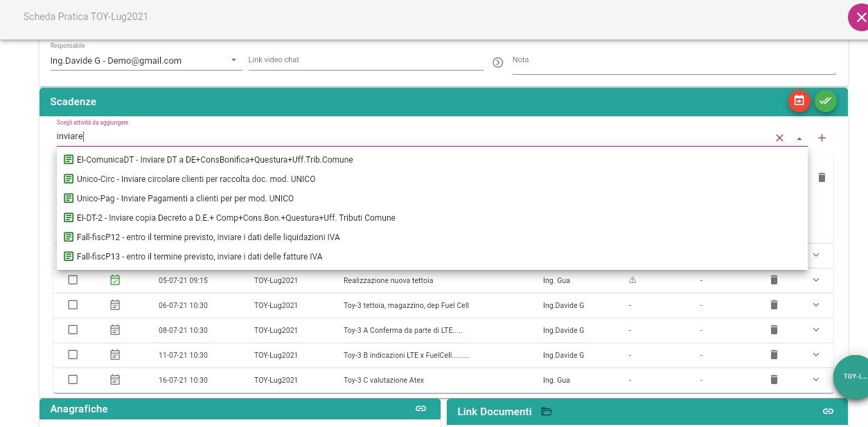Select suggestion Fall-fiscP12 liquidazioni IVA
868x427 pixels.
[x=432, y=237]
